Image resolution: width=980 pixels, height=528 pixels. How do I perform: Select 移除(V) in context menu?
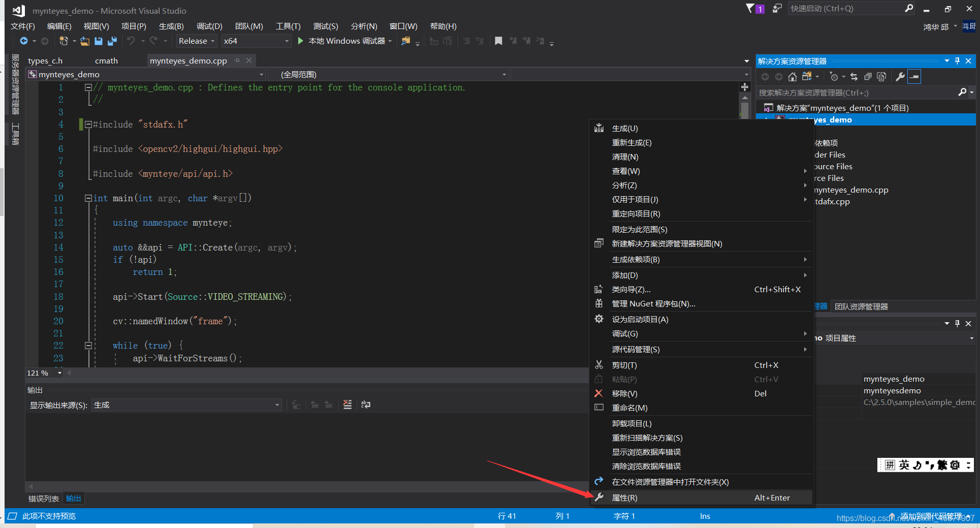(x=701, y=394)
